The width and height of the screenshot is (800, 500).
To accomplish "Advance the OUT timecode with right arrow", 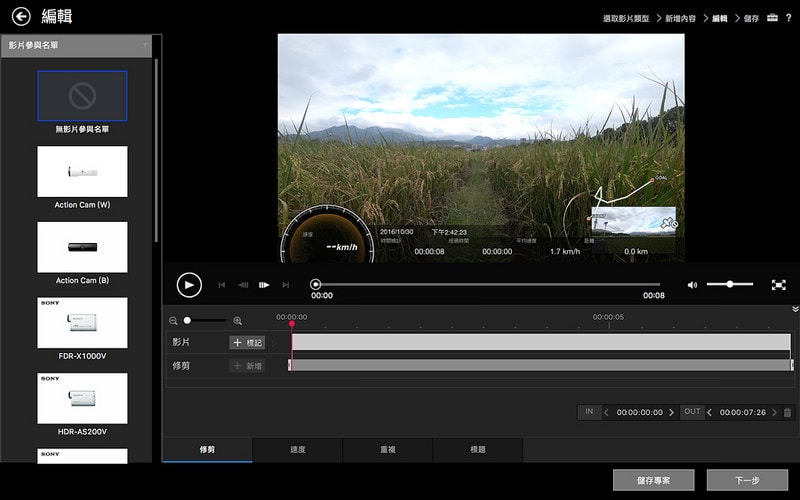I will [774, 412].
